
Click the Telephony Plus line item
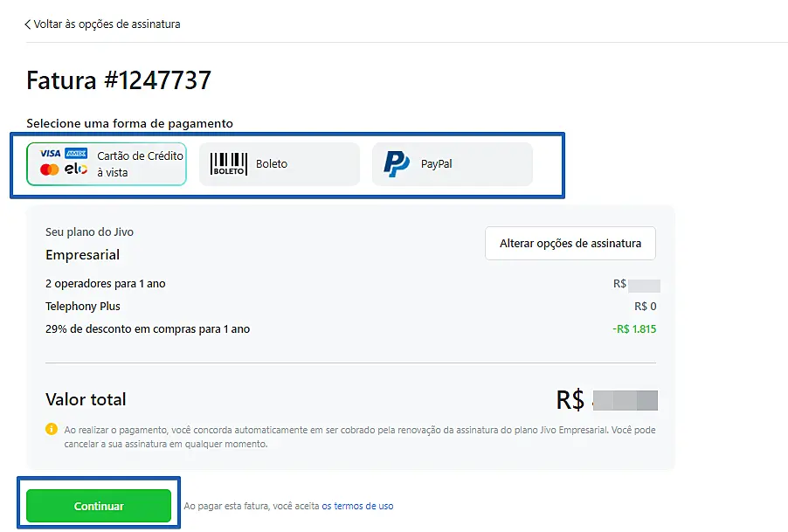click(83, 306)
